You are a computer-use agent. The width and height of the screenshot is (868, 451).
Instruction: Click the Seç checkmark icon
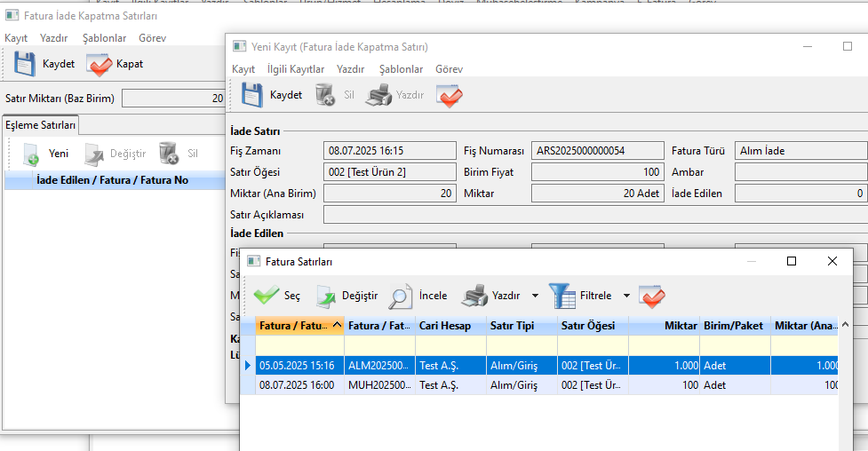(x=267, y=296)
